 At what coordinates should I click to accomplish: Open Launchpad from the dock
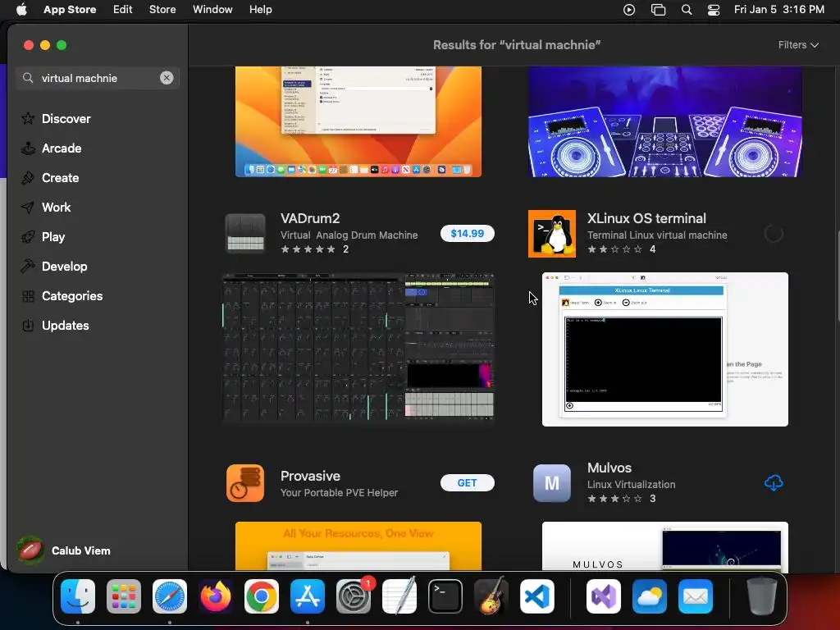point(124,596)
